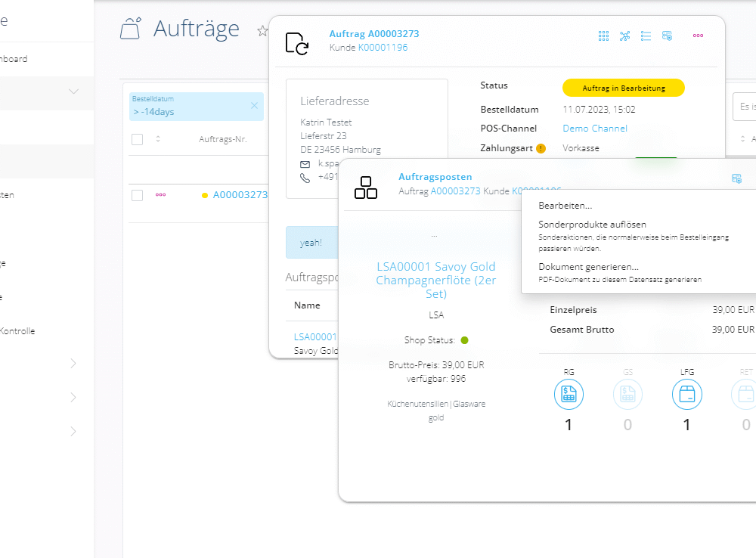The height and width of the screenshot is (558, 756).
Task: Click the yeah! note box
Action: click(312, 243)
